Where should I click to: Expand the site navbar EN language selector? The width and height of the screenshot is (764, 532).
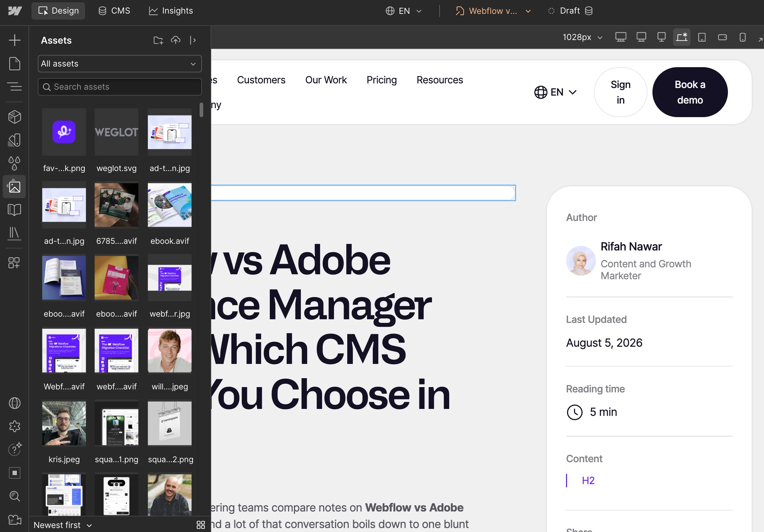pyautogui.click(x=555, y=92)
